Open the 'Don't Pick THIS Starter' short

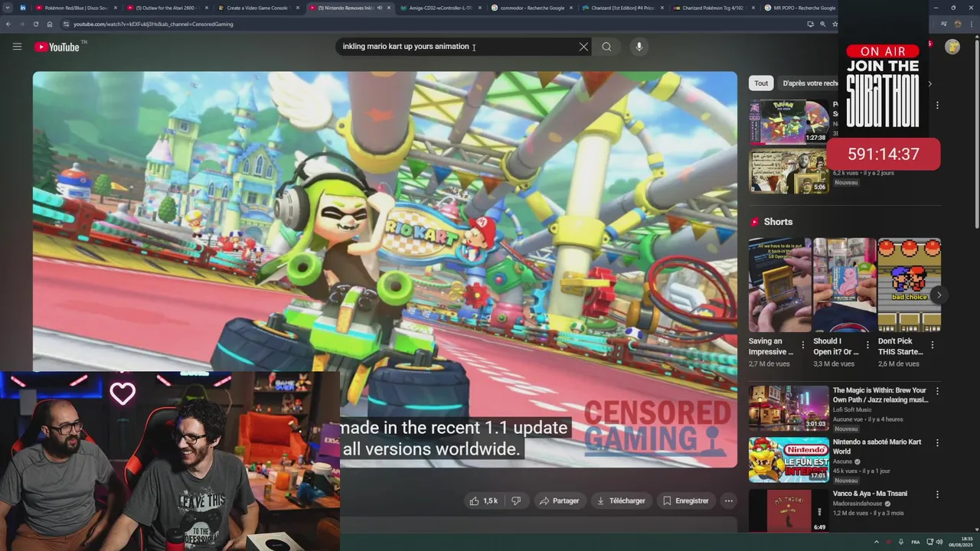pyautogui.click(x=909, y=285)
